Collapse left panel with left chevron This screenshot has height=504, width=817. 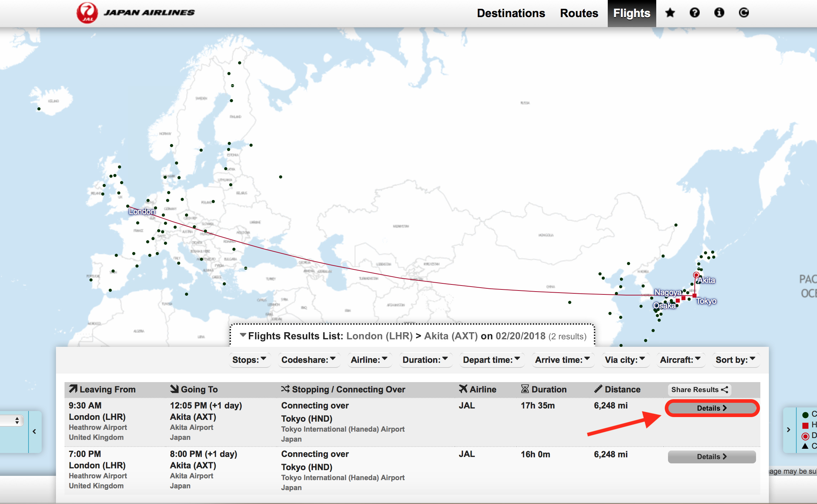click(x=34, y=431)
